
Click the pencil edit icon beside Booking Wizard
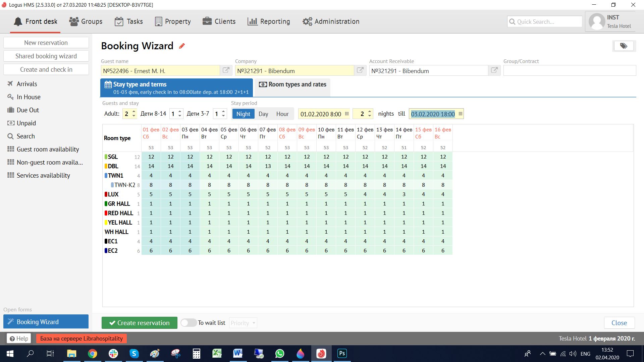coord(182,46)
